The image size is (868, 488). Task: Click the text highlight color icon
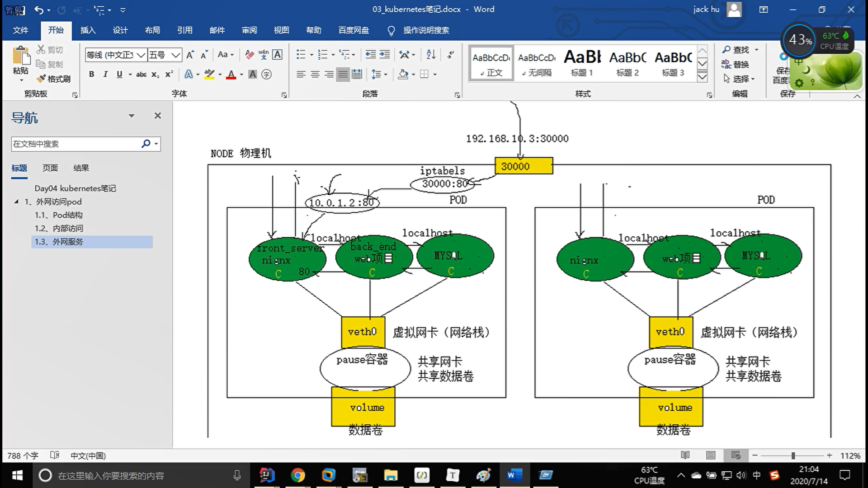tap(209, 74)
